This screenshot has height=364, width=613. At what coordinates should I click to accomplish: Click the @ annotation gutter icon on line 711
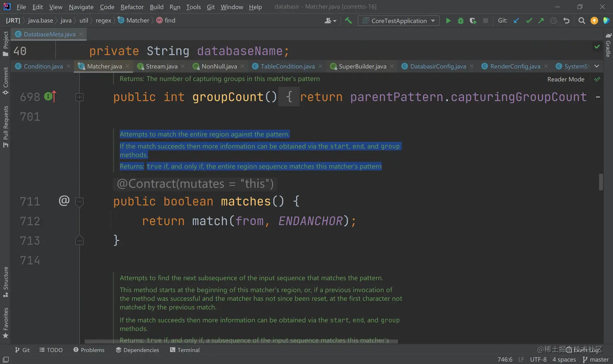point(64,200)
